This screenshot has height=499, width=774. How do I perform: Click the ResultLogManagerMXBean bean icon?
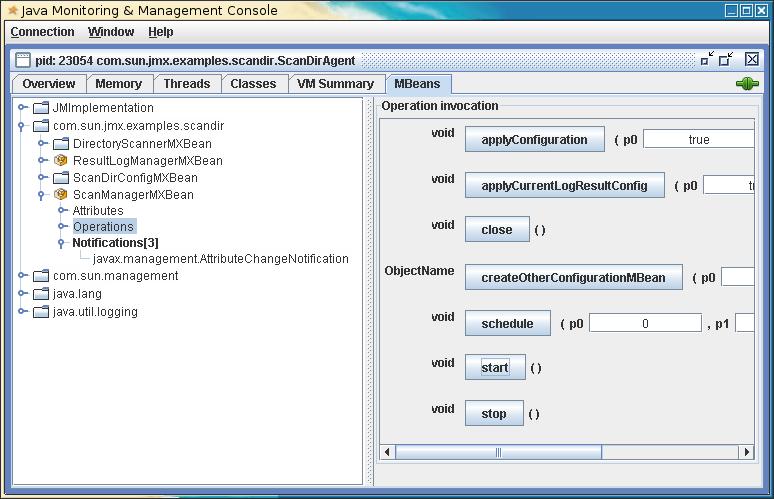coord(60,160)
